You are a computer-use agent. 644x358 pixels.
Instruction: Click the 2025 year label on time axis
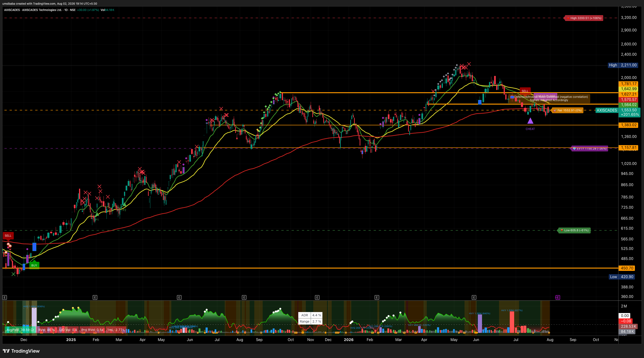(x=71, y=340)
